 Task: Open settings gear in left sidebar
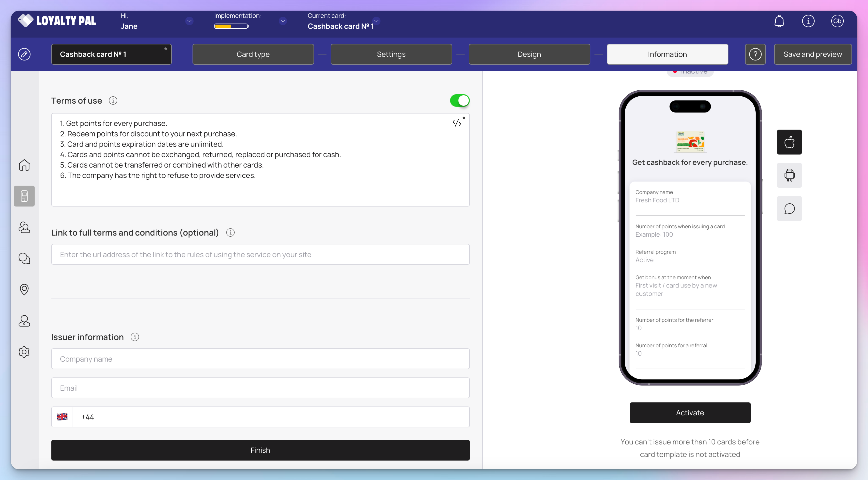(x=24, y=352)
